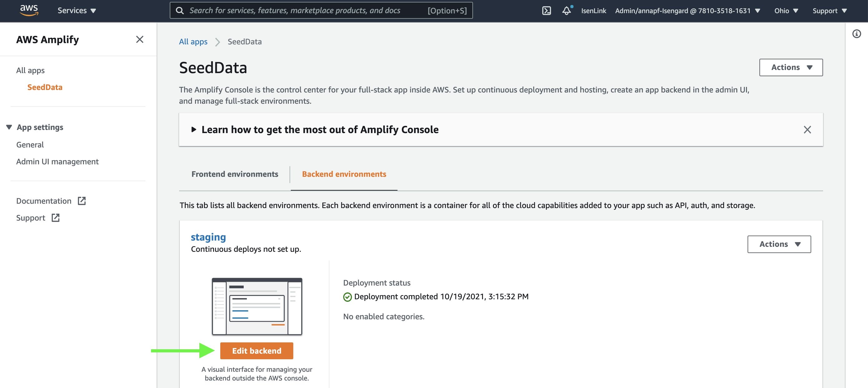The width and height of the screenshot is (868, 388).
Task: Switch to Frontend environments tab
Action: pos(235,174)
